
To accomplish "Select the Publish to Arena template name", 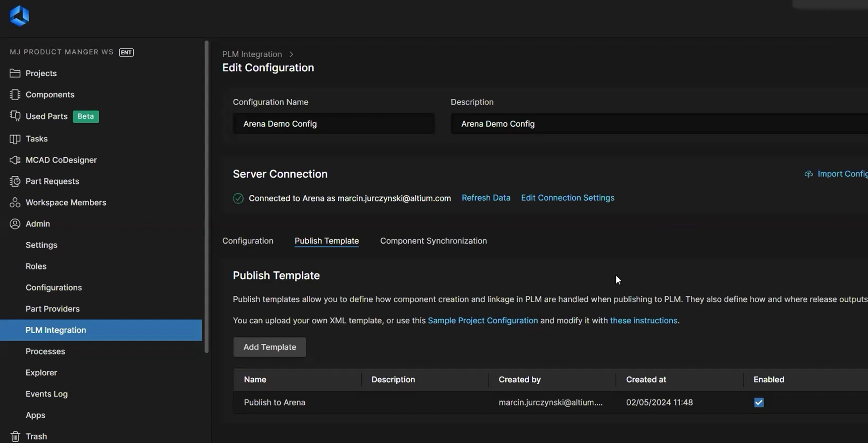I will (x=275, y=402).
